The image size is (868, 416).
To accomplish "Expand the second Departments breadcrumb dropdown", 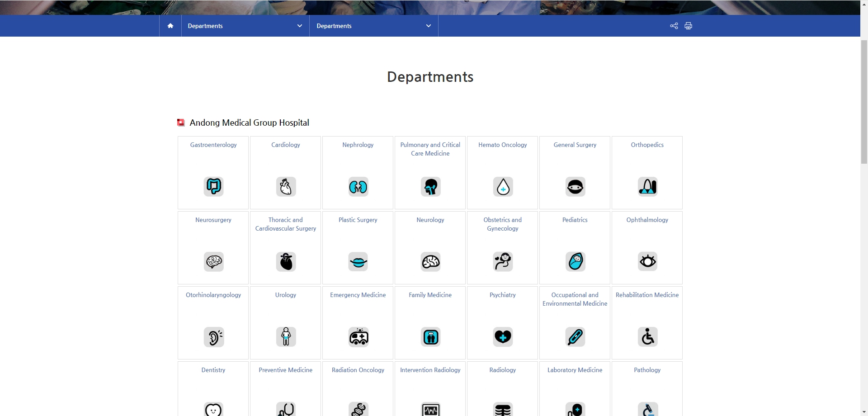I will coord(374,26).
